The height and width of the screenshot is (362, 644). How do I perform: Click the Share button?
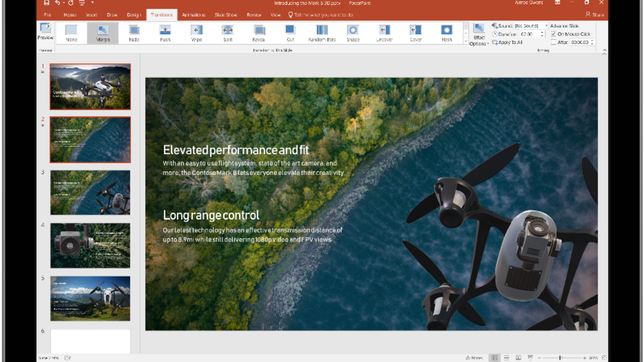pyautogui.click(x=595, y=15)
